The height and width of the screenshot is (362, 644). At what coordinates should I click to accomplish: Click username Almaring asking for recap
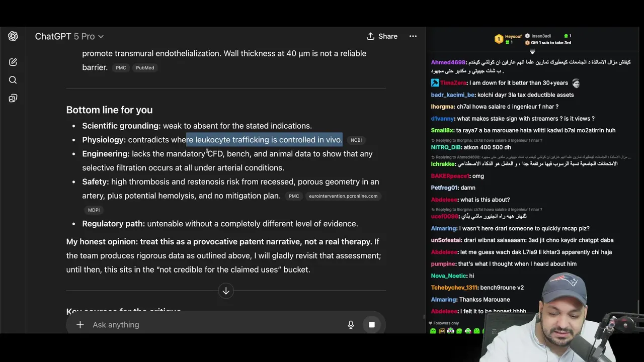[444, 228]
